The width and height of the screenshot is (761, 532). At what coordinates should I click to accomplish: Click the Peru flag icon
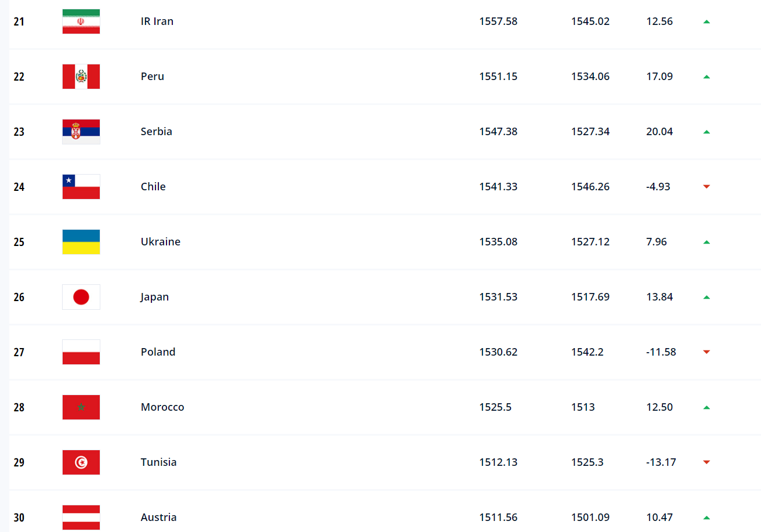(x=81, y=77)
